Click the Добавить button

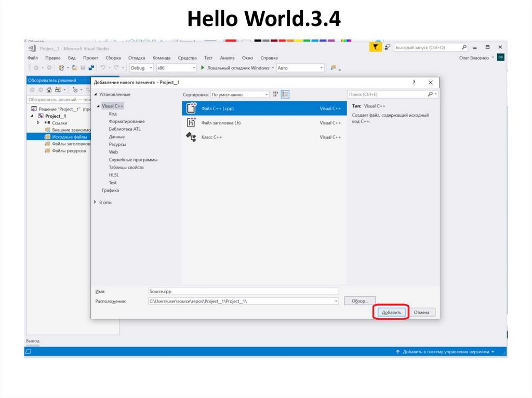click(391, 312)
